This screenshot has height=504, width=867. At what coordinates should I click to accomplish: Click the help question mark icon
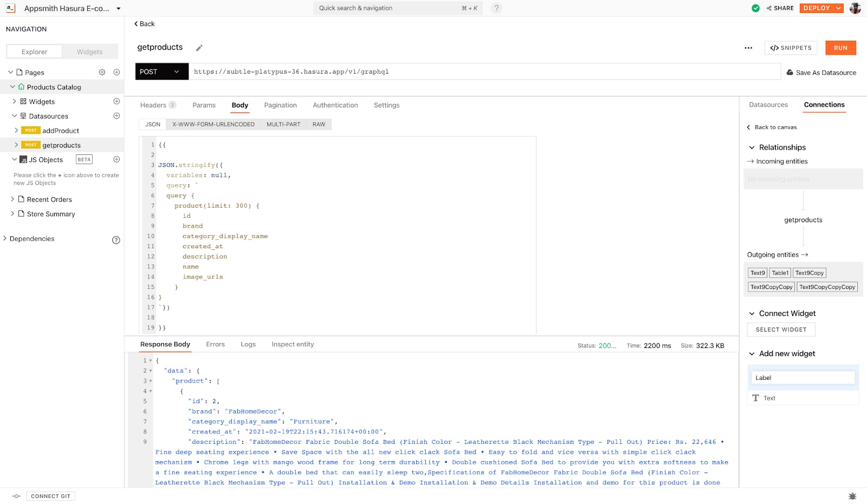pos(496,8)
